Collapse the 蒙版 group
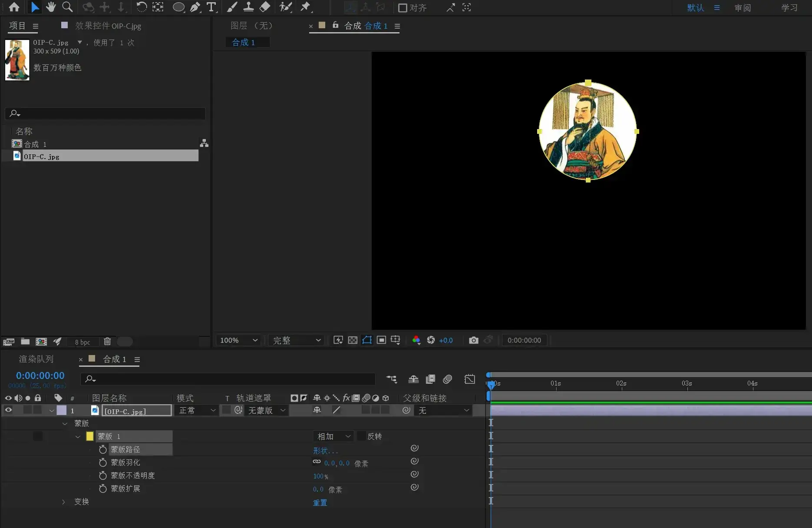The image size is (812, 528). pyautogui.click(x=65, y=423)
